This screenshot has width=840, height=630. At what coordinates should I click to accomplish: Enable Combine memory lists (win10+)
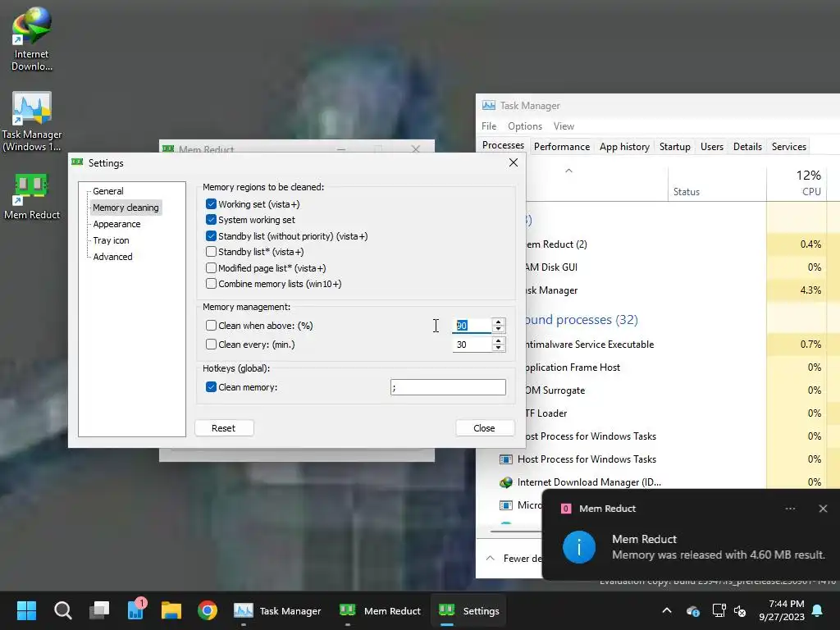point(211,283)
